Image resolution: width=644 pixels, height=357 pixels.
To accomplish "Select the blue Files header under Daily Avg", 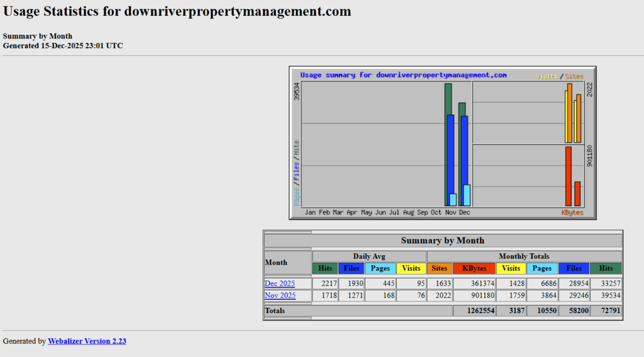I will click(352, 268).
